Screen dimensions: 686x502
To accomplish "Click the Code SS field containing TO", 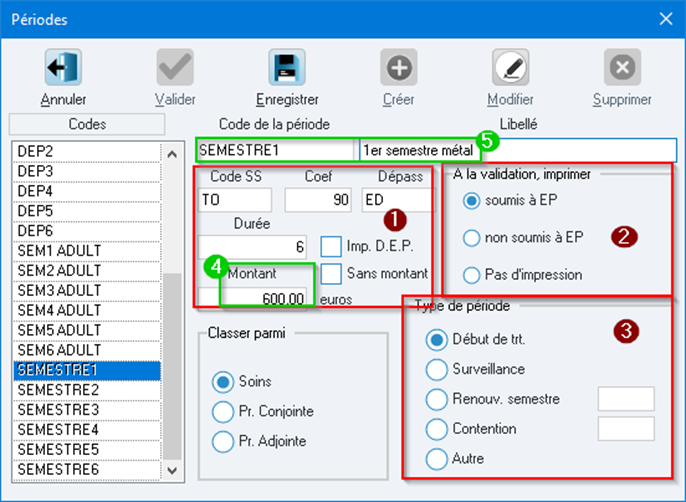I will pyautogui.click(x=234, y=200).
